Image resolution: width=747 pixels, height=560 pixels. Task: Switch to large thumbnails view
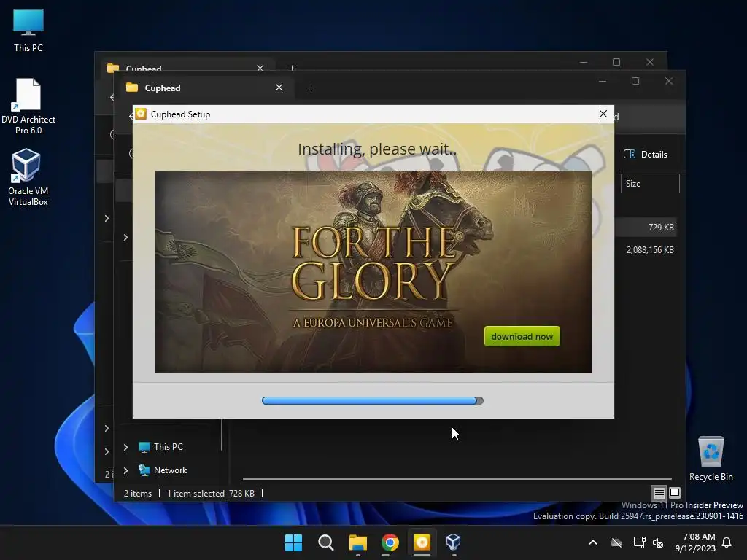[675, 493]
